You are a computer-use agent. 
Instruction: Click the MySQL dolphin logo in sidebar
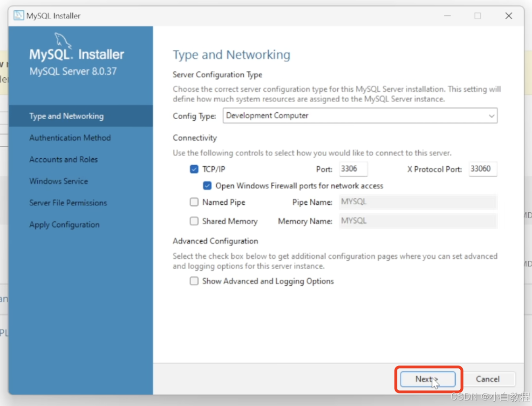click(62, 40)
